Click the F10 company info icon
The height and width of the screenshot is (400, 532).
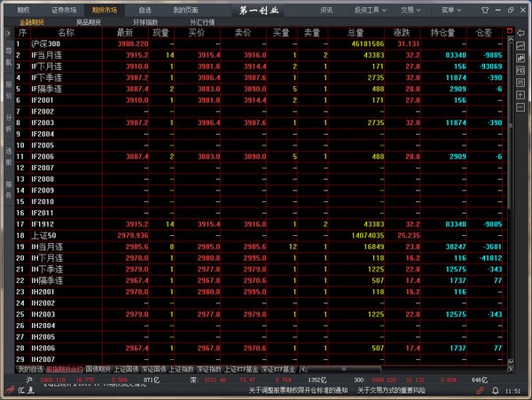point(520,70)
